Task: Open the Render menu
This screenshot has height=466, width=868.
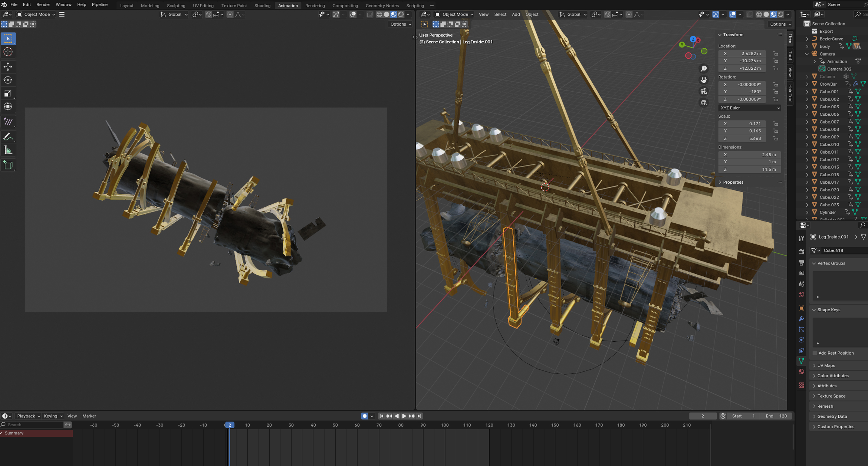Action: pyautogui.click(x=43, y=4)
